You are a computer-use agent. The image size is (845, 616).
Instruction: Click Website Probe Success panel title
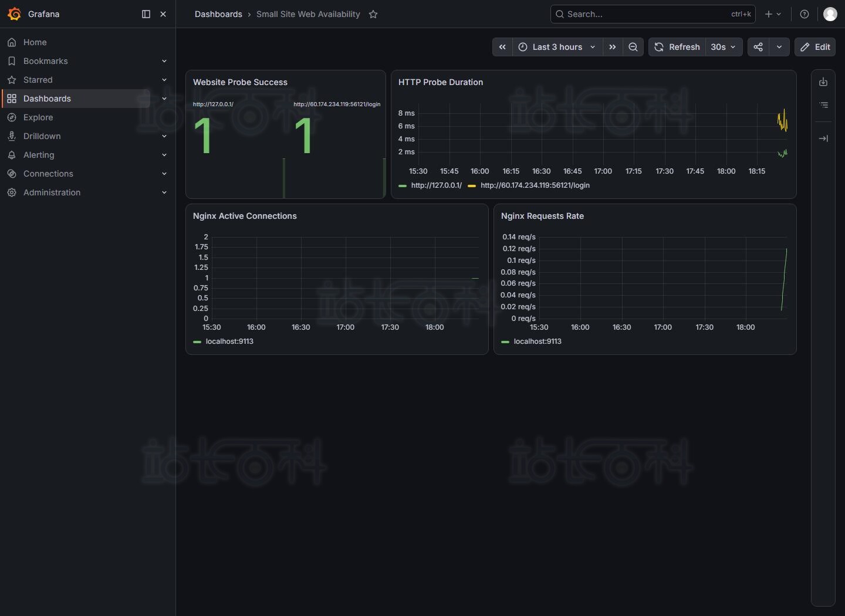click(x=240, y=82)
